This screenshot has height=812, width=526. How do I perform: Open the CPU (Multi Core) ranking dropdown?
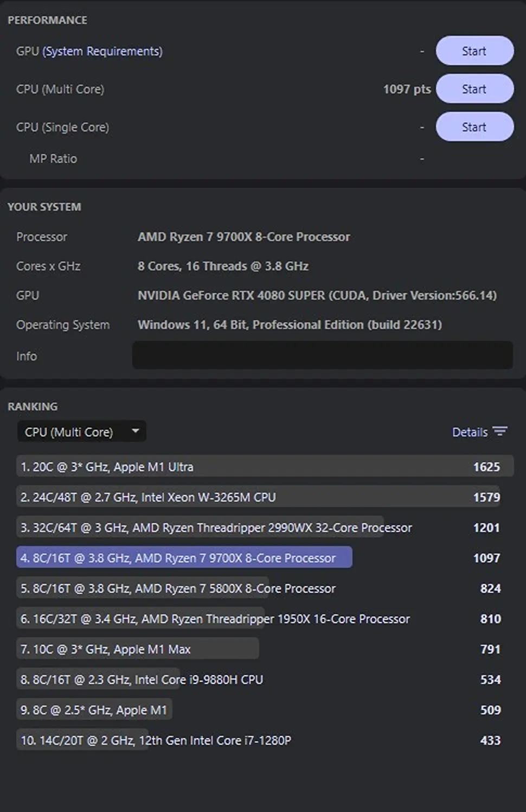coord(82,432)
